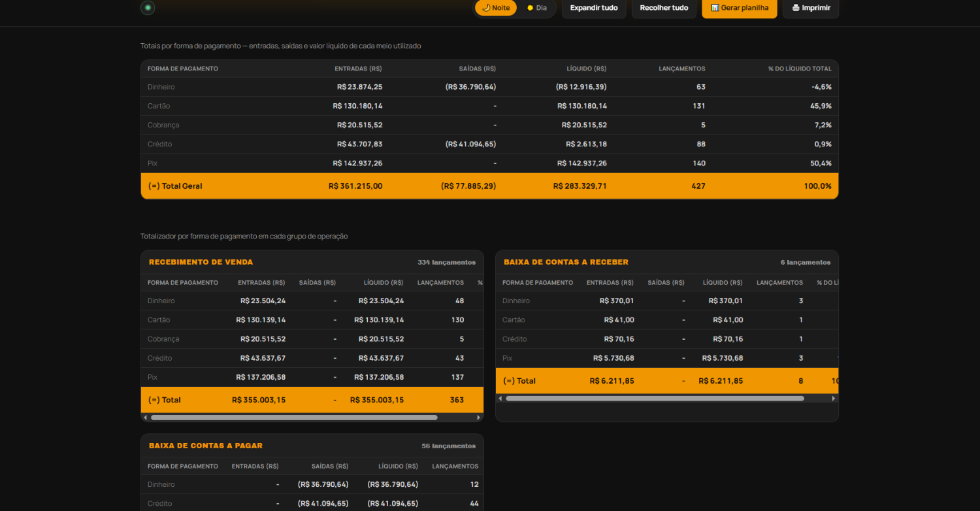Screen dimensions: 980x511
Task: Click Contas a Pagar Crédito saídas (R$ 41.094,65)
Action: (x=323, y=503)
